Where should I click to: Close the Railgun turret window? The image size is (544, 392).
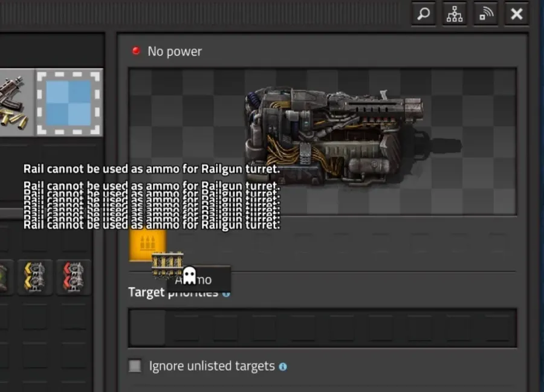[517, 14]
